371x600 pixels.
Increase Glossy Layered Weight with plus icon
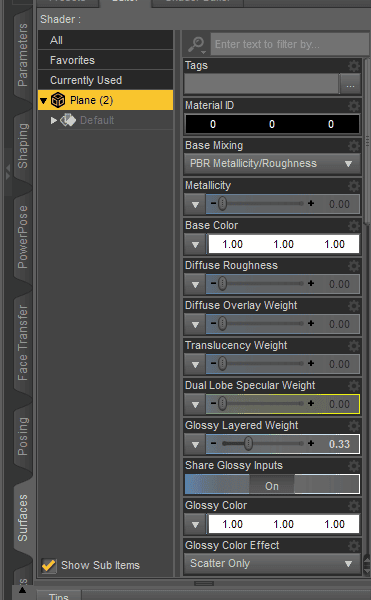[x=311, y=443]
